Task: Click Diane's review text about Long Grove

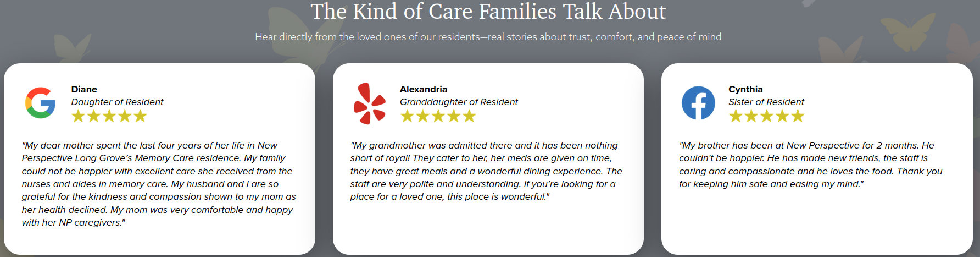Action: (x=159, y=184)
